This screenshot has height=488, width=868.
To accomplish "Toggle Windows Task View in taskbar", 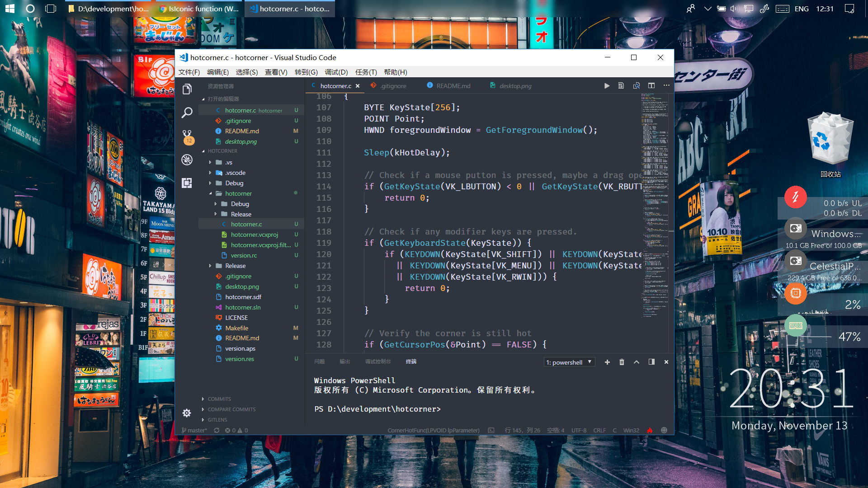I will 51,9.
